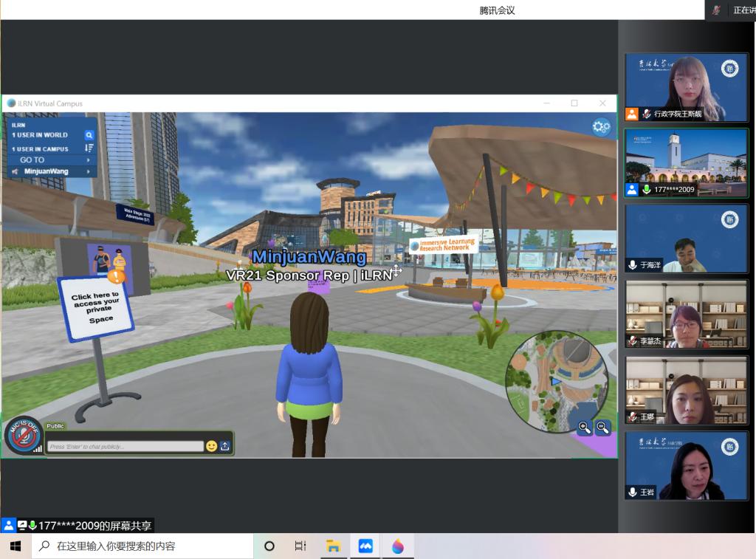Click the share upload icon beside chat
The width and height of the screenshot is (756, 559).
225,446
